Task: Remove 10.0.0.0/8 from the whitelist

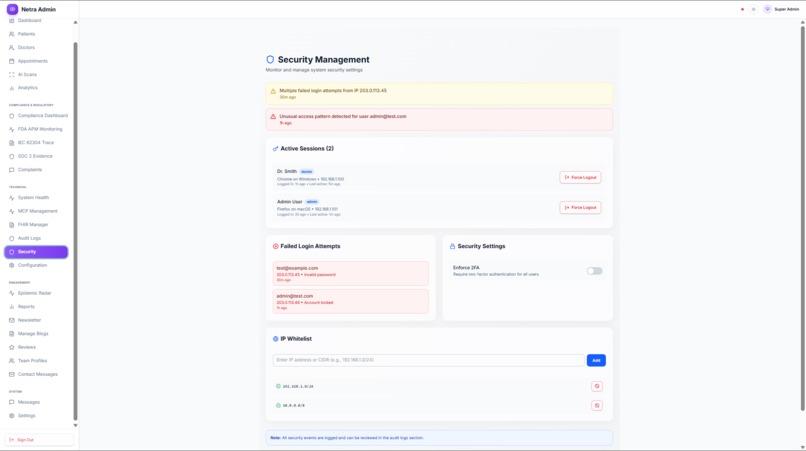Action: point(596,406)
